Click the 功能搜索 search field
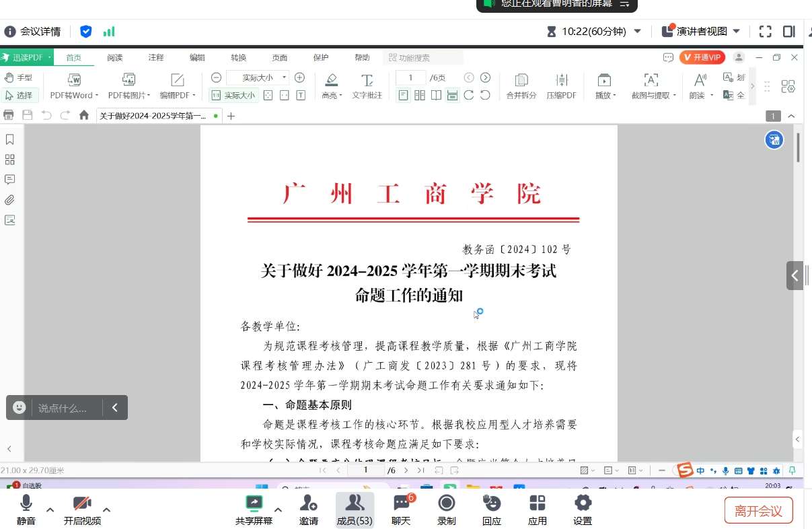The width and height of the screenshot is (812, 529). (x=422, y=58)
